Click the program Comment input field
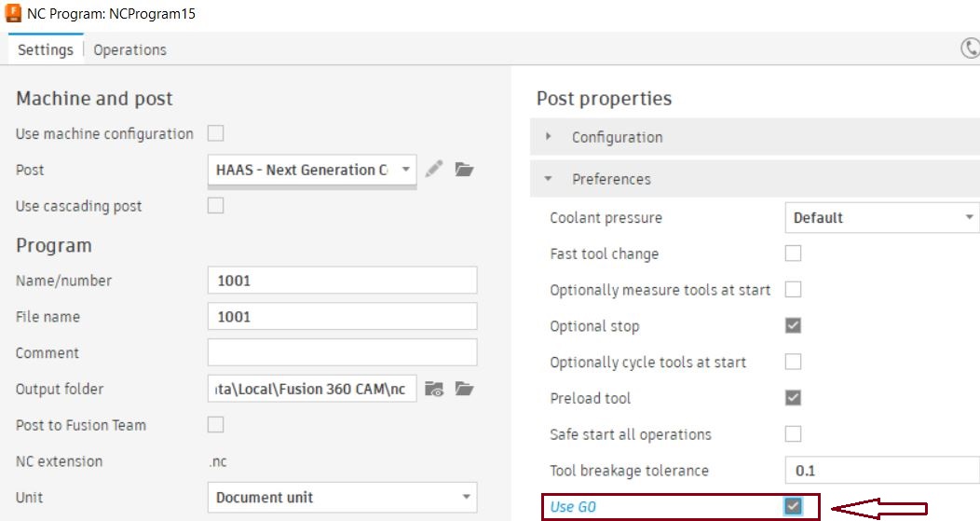The image size is (980, 521). [x=342, y=352]
